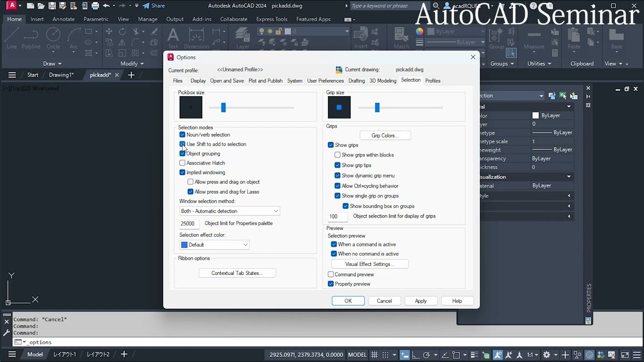Expand the Utilities panel dropdown

click(539, 64)
